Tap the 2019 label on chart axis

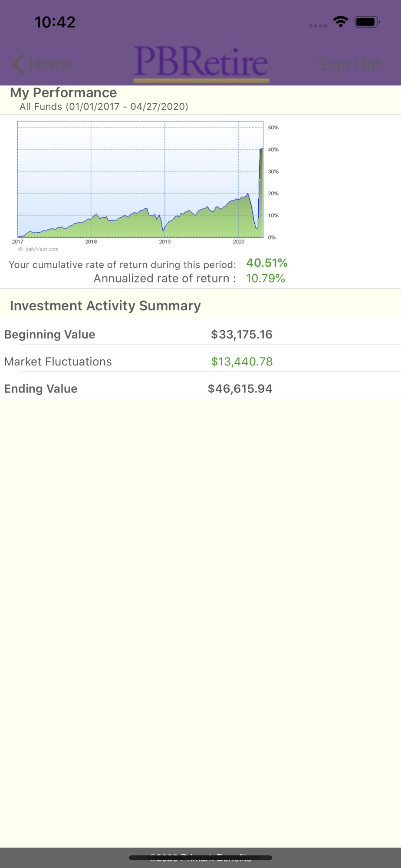click(x=165, y=242)
